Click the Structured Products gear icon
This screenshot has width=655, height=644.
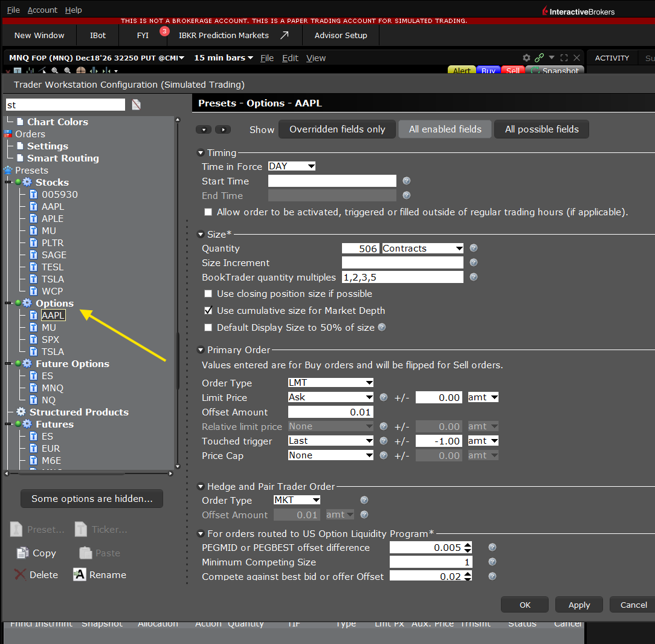pyautogui.click(x=21, y=412)
